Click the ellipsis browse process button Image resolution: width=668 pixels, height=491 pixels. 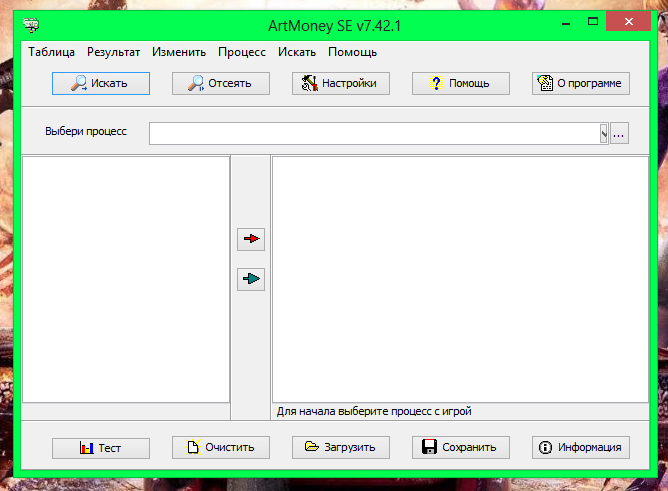click(x=619, y=134)
